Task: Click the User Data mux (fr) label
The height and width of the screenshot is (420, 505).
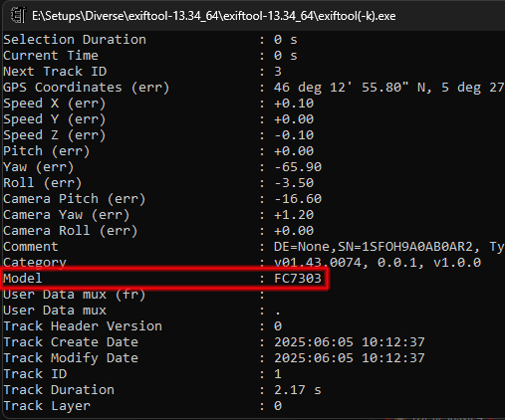Action: 75,295
